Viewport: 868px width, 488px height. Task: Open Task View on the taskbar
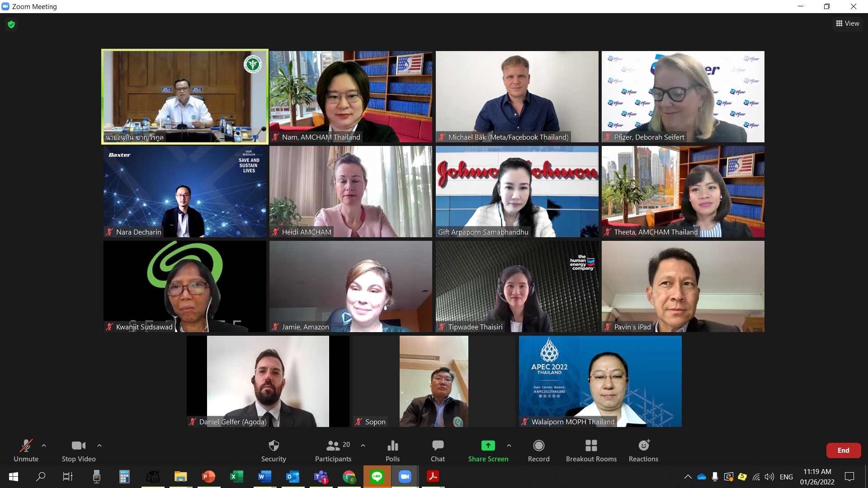[68, 477]
